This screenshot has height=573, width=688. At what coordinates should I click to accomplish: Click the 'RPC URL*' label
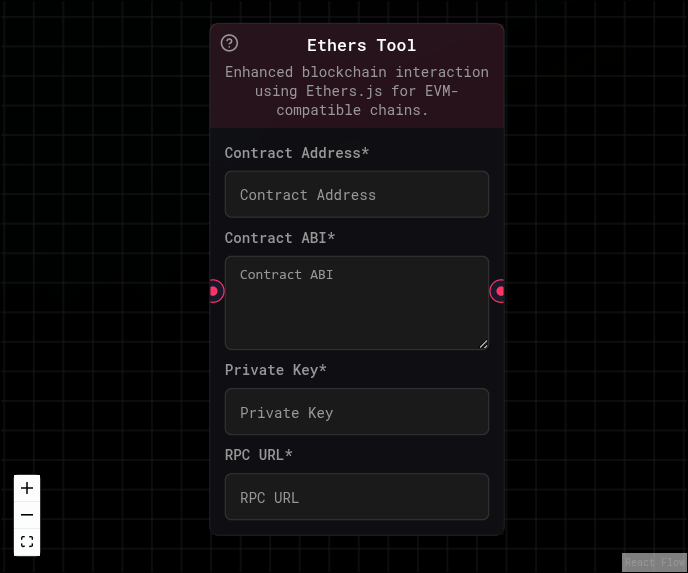(x=258, y=455)
